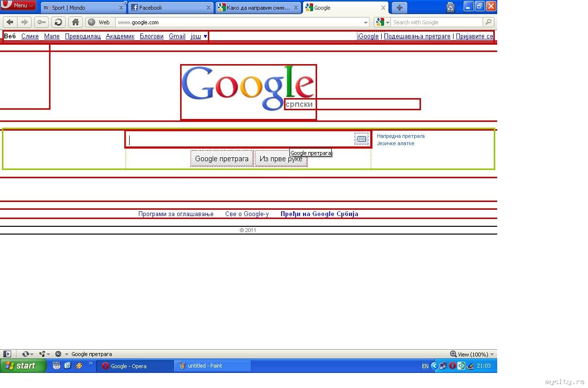This screenshot has height=388, width=588.
Task: Open the Академик link
Action: [x=120, y=36]
